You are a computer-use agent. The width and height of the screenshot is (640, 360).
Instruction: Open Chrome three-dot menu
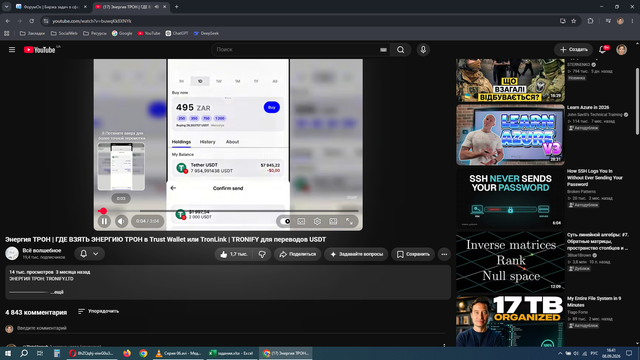pyautogui.click(x=632, y=21)
